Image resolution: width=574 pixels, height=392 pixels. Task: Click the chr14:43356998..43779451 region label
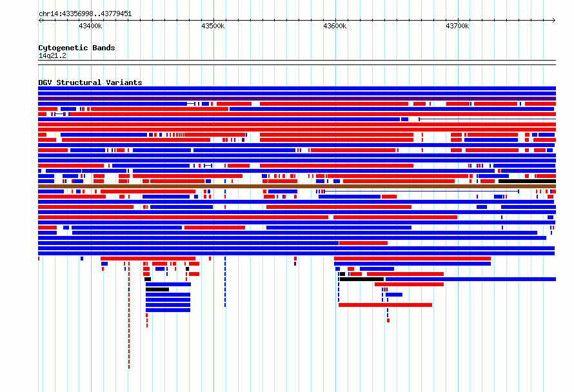click(x=85, y=14)
